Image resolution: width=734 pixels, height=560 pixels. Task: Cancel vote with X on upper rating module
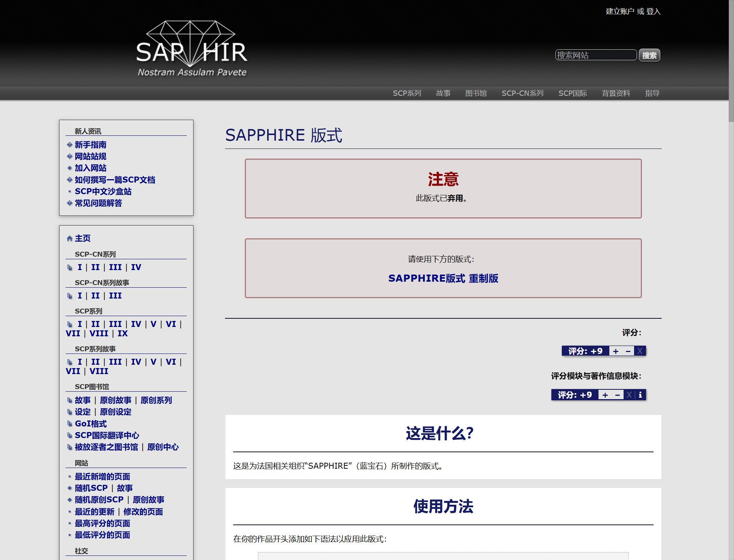point(640,351)
